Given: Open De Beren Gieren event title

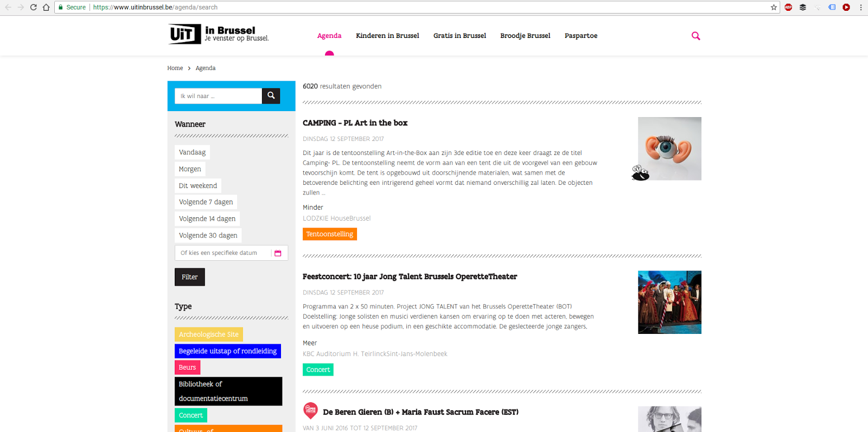Looking at the screenshot, I should pos(421,412).
